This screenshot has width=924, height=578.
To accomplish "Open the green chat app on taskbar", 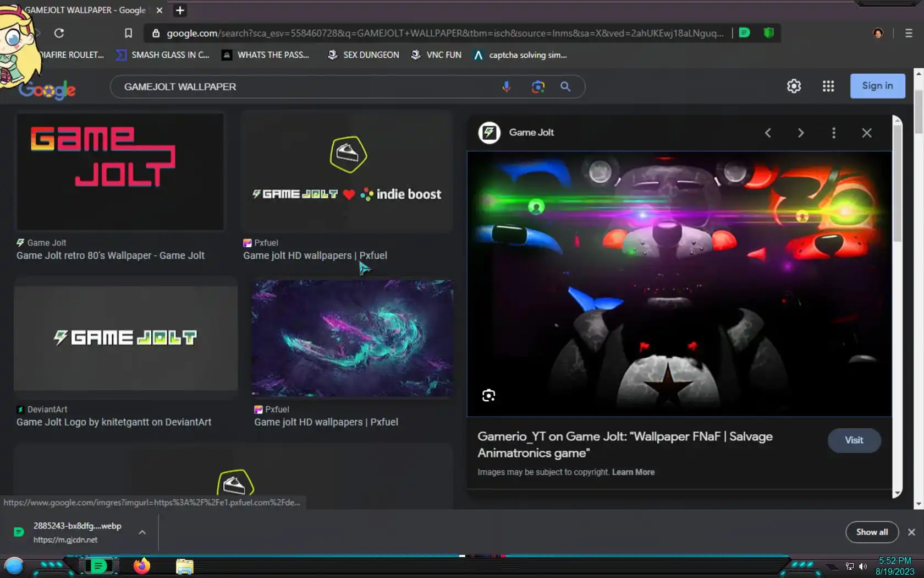I will coord(98,566).
